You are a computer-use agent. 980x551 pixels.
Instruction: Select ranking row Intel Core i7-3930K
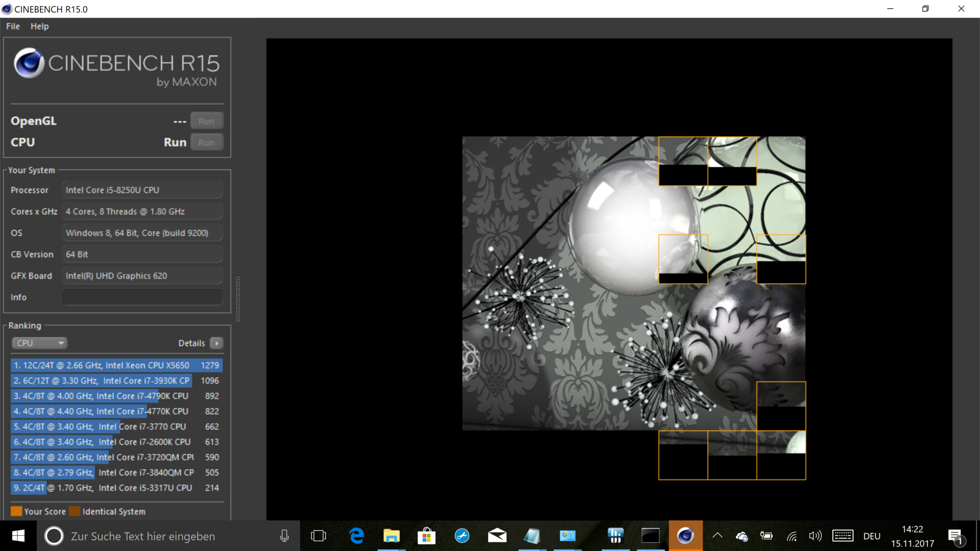click(x=116, y=381)
